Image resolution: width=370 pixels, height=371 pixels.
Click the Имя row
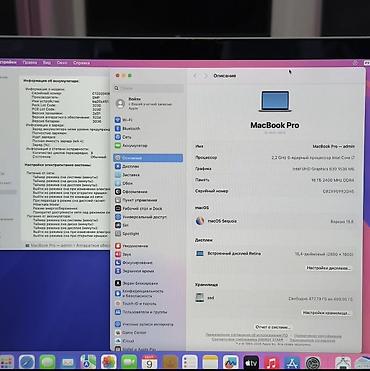pyautogui.click(x=275, y=146)
